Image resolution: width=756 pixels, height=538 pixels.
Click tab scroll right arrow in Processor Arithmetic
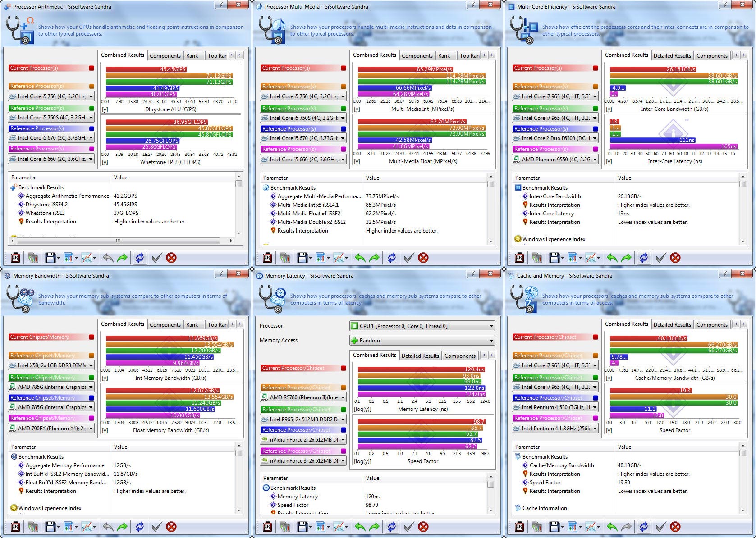[240, 55]
